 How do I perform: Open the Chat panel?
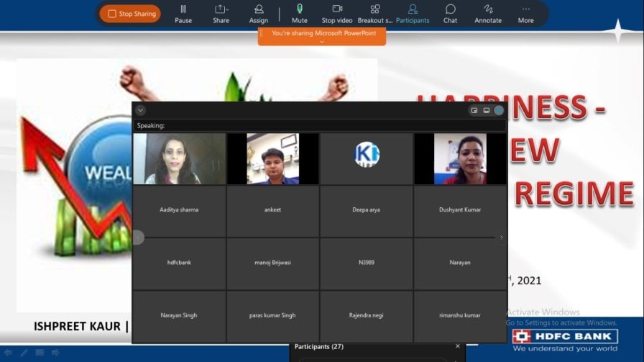pos(450,13)
